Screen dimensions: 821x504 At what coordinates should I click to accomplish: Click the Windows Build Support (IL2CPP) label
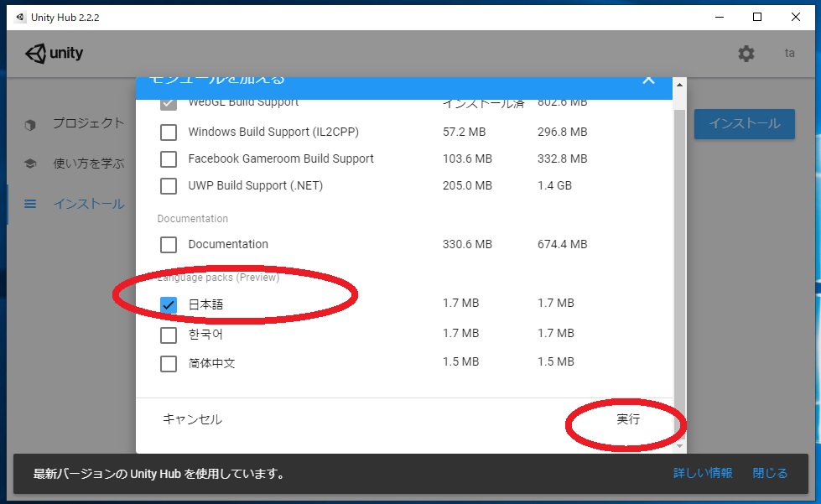pyautogui.click(x=273, y=132)
